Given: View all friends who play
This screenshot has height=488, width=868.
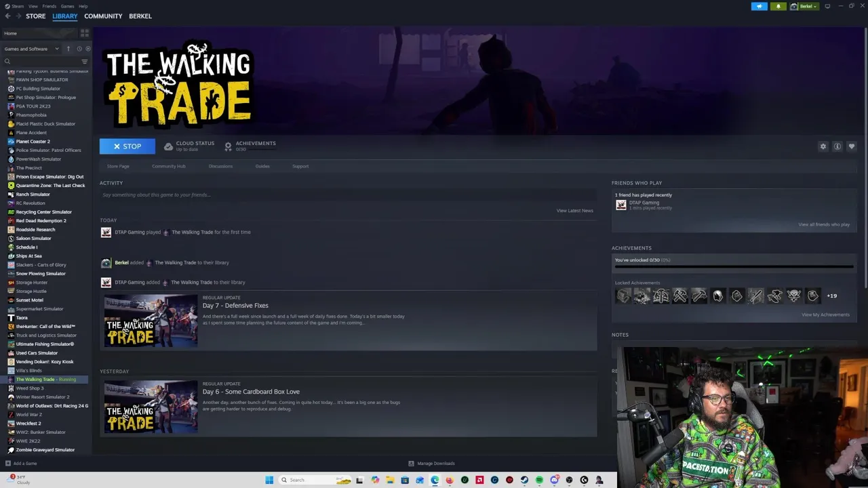Looking at the screenshot, I should (824, 224).
